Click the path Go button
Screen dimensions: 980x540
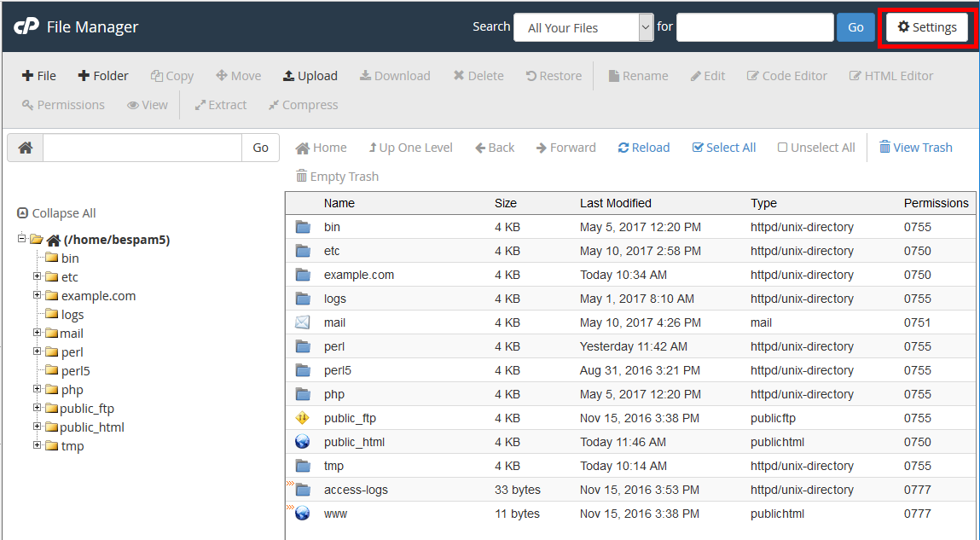pos(261,148)
